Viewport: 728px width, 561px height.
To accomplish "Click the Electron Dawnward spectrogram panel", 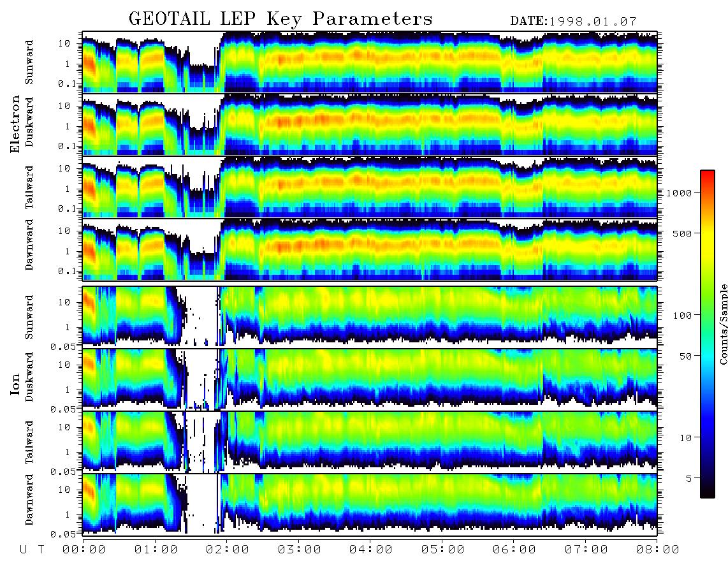I will coord(370,249).
